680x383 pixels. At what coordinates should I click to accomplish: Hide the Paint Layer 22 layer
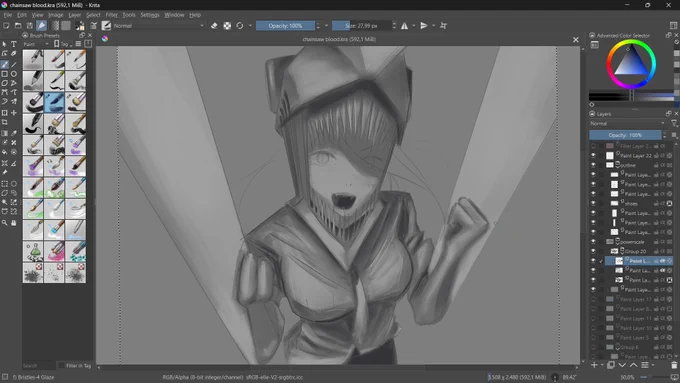pos(593,155)
